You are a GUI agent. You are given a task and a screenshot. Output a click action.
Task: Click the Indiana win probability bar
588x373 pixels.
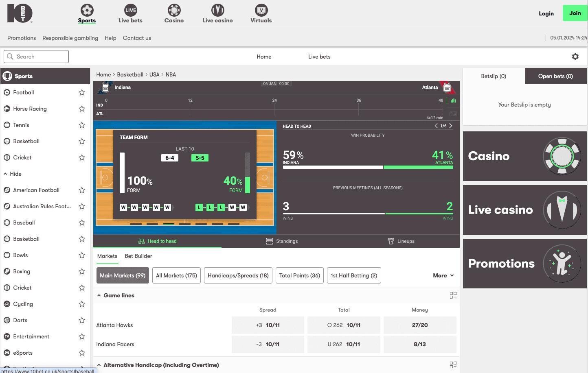coord(333,167)
